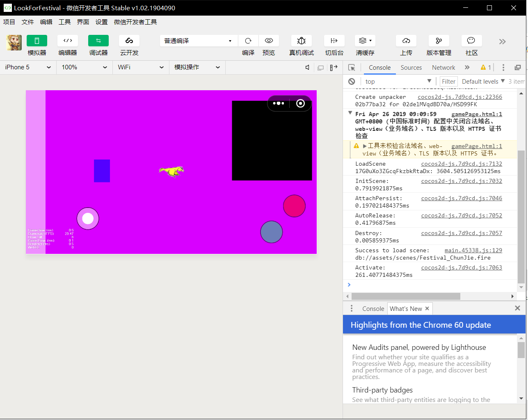Open the WiFi network dropdown
The width and height of the screenshot is (528, 420).
pyautogui.click(x=141, y=67)
